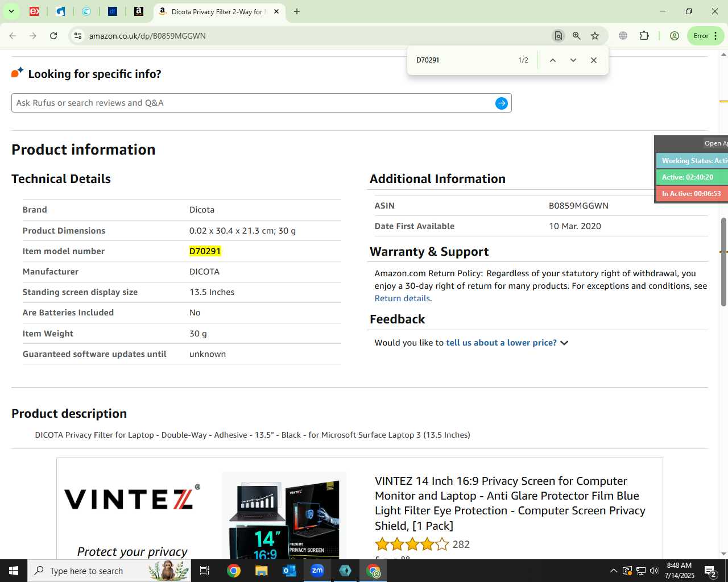The height and width of the screenshot is (582, 728).
Task: Click the Active 02:40:20 timer
Action: (692, 177)
